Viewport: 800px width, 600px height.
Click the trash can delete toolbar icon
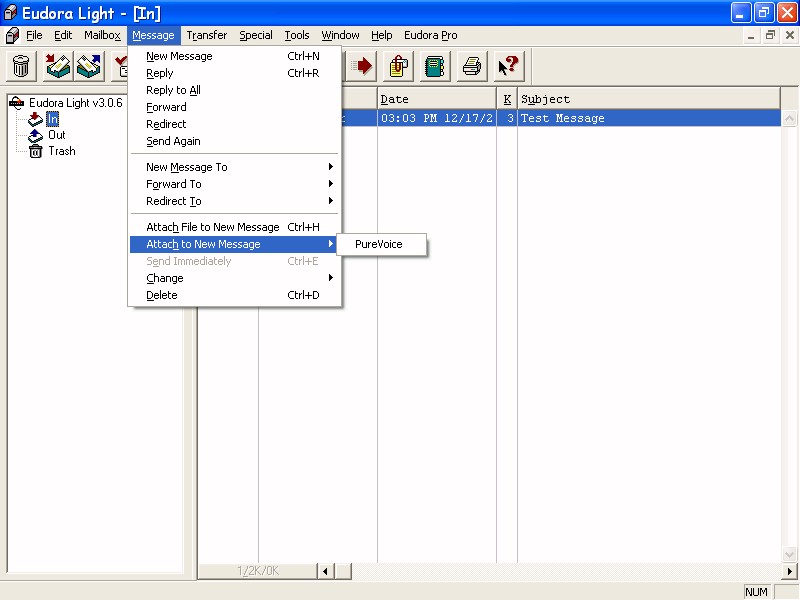[x=21, y=66]
